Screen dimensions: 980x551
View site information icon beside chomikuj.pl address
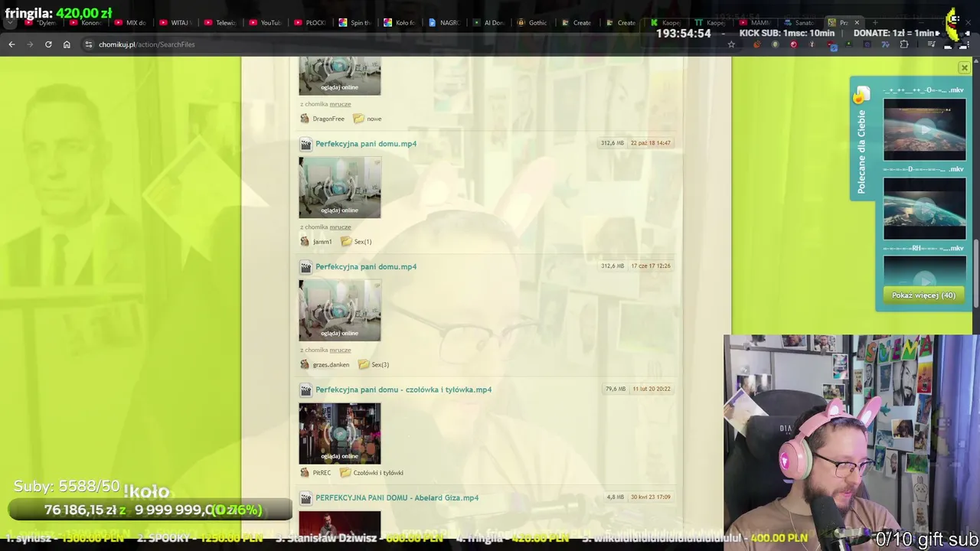point(88,44)
